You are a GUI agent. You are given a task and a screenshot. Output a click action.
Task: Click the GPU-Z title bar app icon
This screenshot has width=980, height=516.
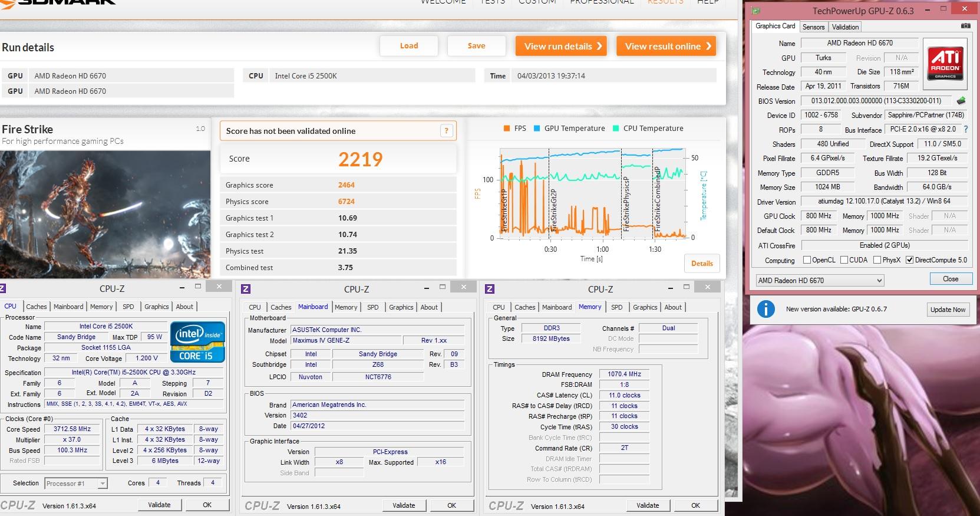pyautogui.click(x=755, y=10)
